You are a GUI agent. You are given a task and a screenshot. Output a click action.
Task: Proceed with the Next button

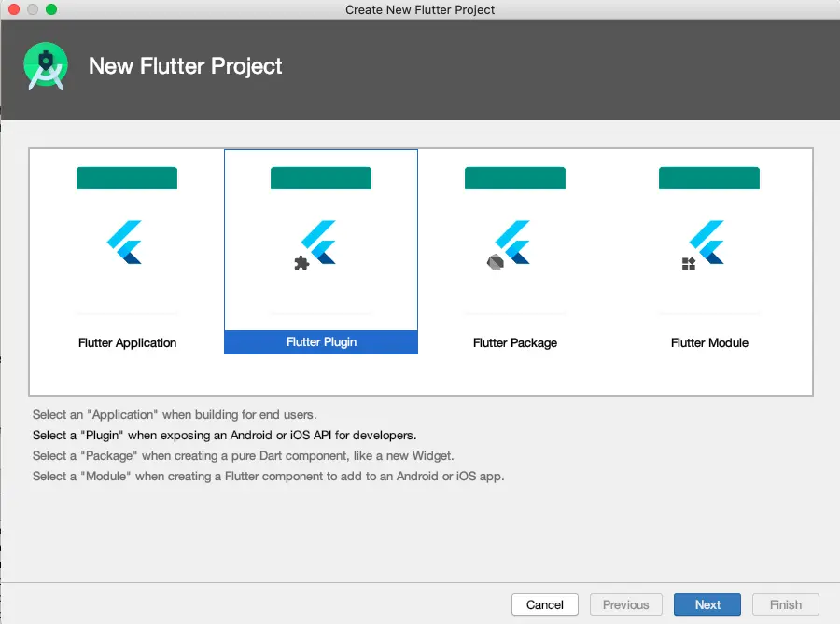707,604
